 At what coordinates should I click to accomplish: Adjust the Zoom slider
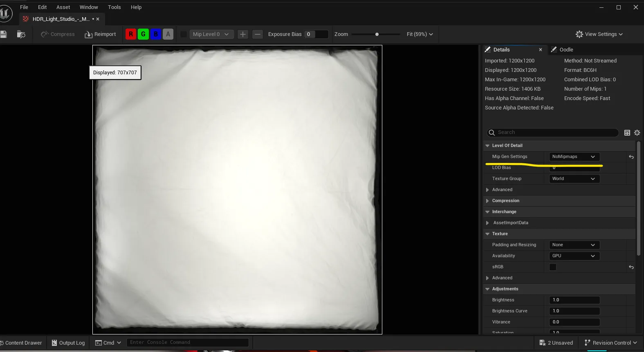click(x=376, y=34)
